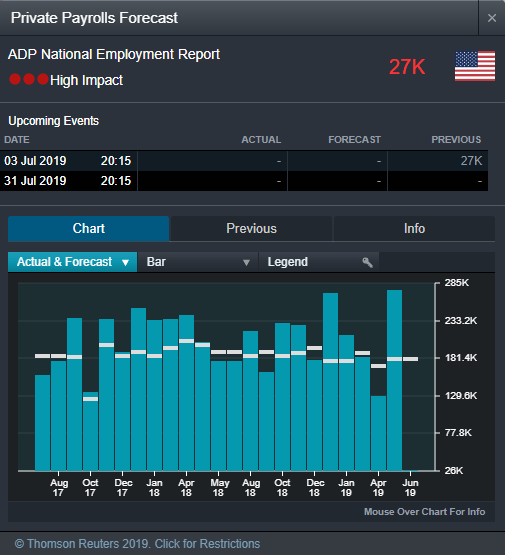Click the Dec 18 axis label
The height and width of the screenshot is (555, 505).
point(315,488)
